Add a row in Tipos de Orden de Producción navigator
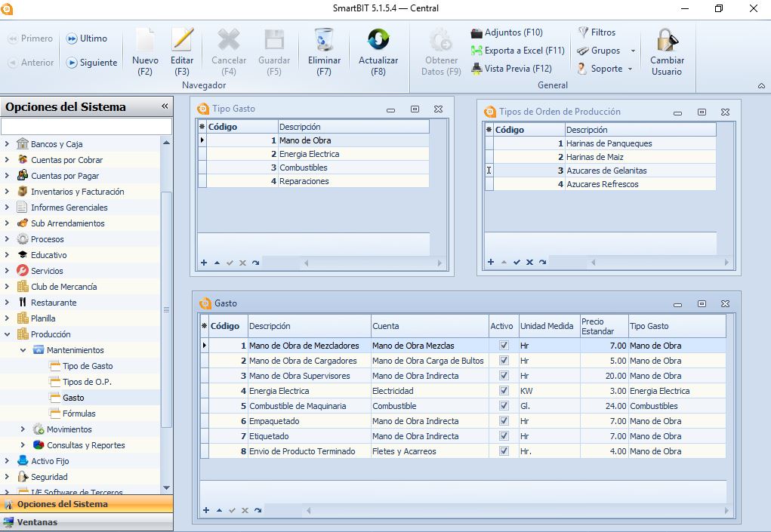The image size is (771, 532). click(491, 263)
